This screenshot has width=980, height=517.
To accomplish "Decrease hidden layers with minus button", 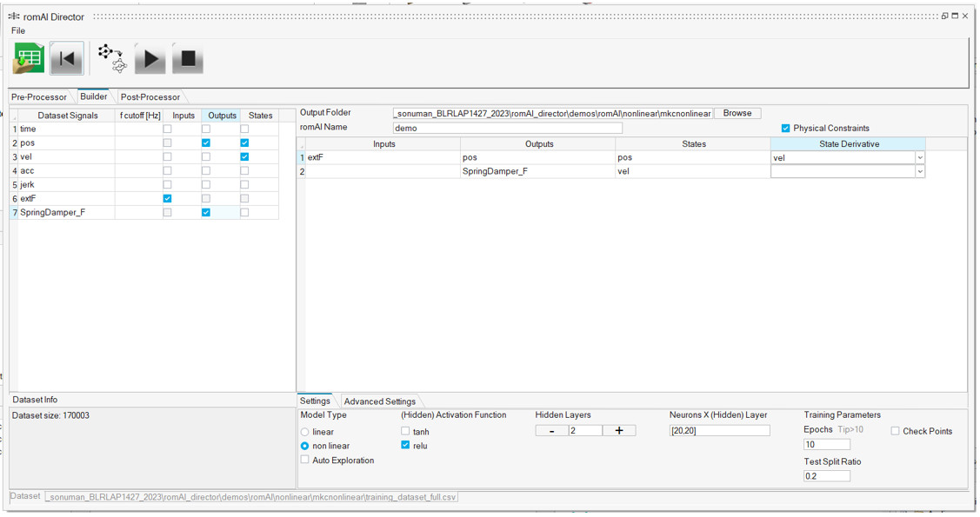I will [552, 431].
